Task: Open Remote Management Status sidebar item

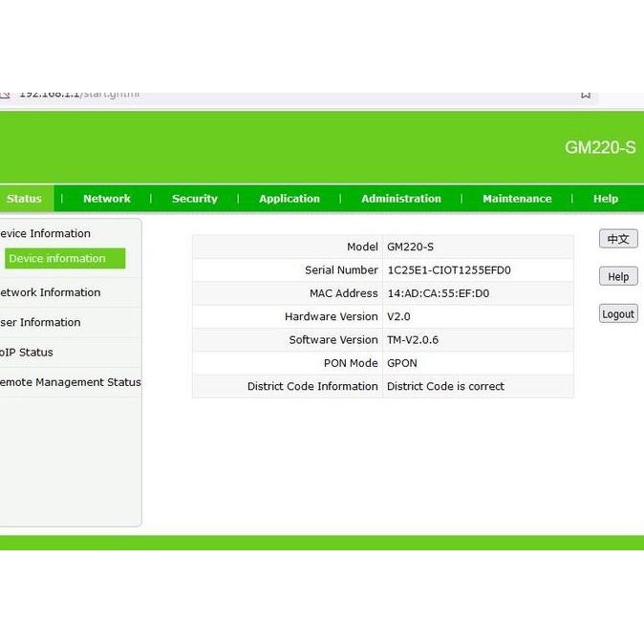Action: [71, 382]
